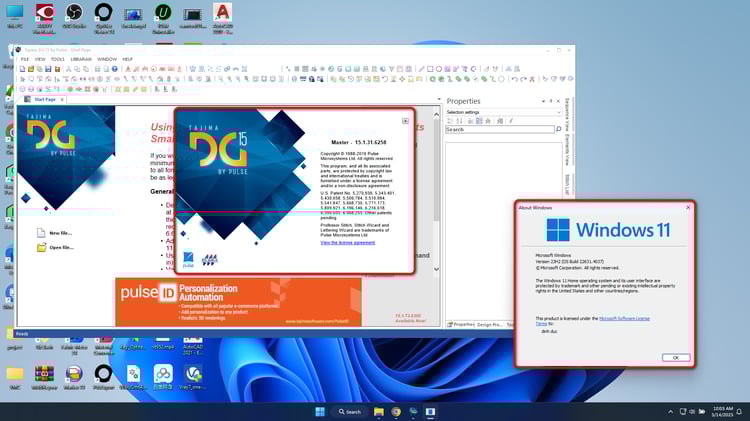Open the HELP menu

pos(128,59)
